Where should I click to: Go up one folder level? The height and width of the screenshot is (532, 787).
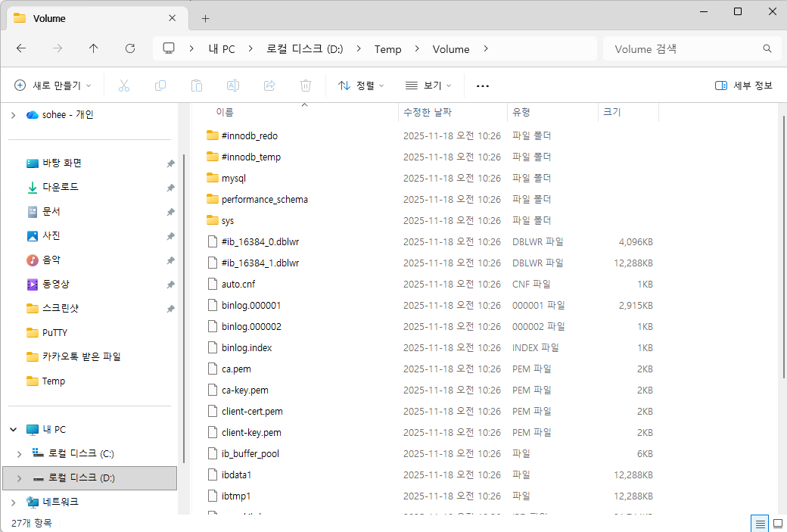(x=93, y=48)
